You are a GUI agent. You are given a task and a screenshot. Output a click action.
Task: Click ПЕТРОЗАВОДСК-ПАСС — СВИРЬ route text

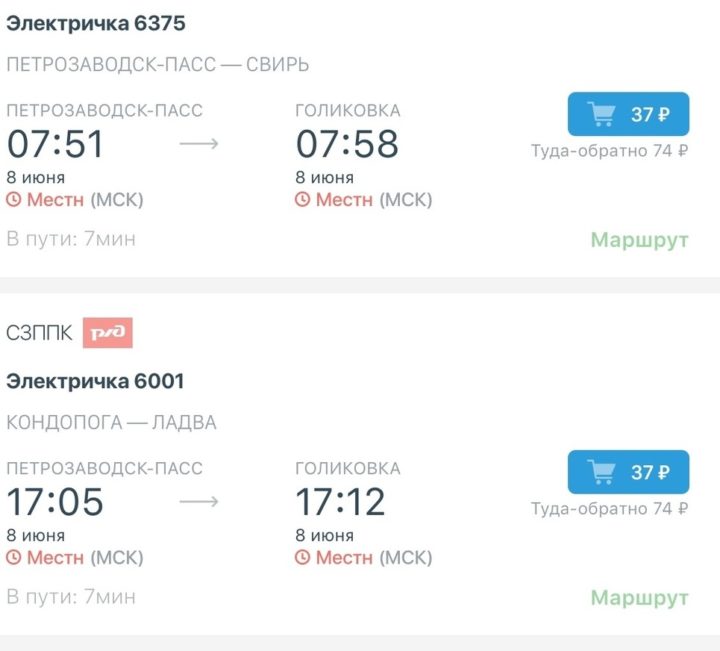[x=158, y=65]
